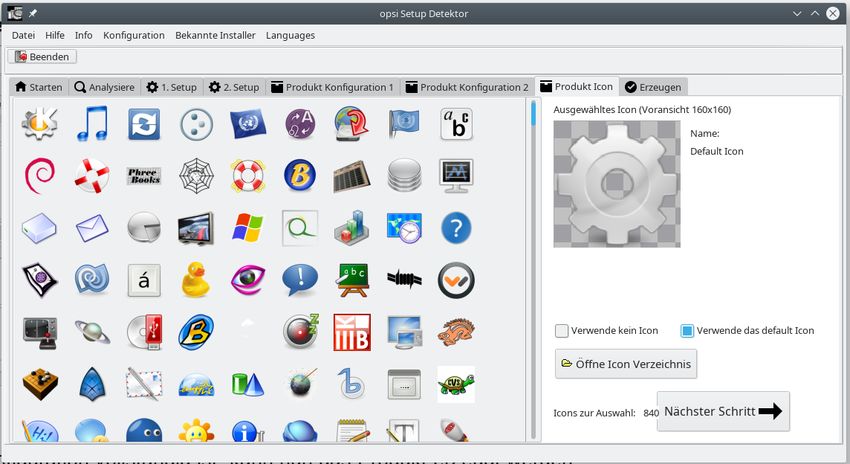Select the spider web icon
Screen dimensions: 850x464
pos(196,176)
